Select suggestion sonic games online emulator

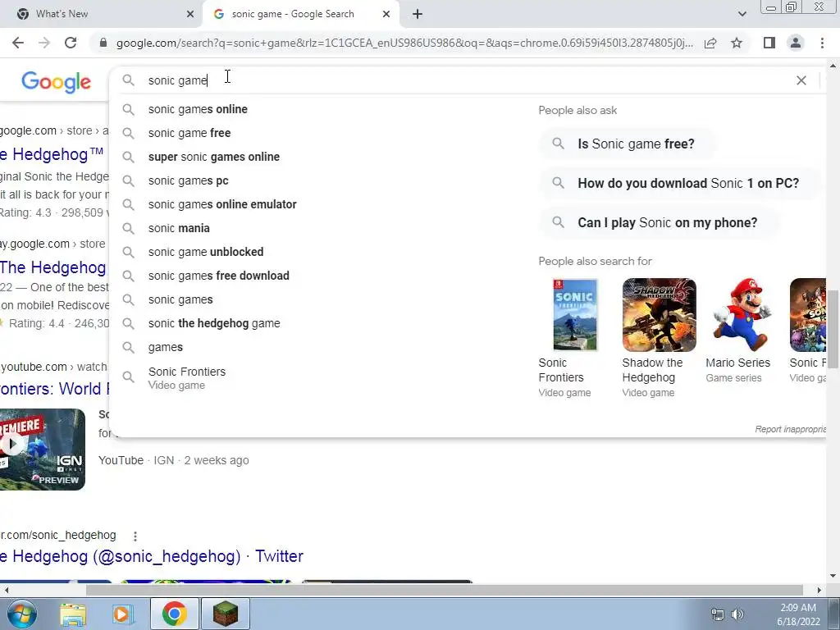[x=222, y=204]
